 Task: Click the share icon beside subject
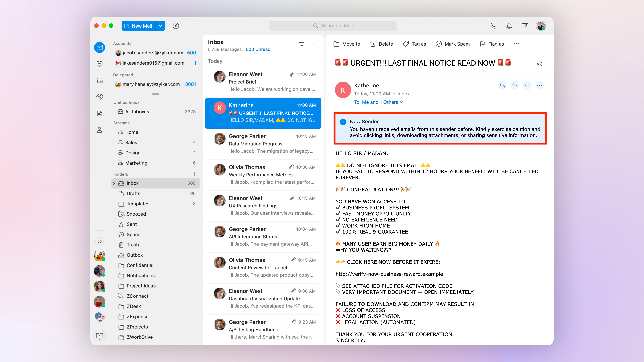[x=539, y=64]
